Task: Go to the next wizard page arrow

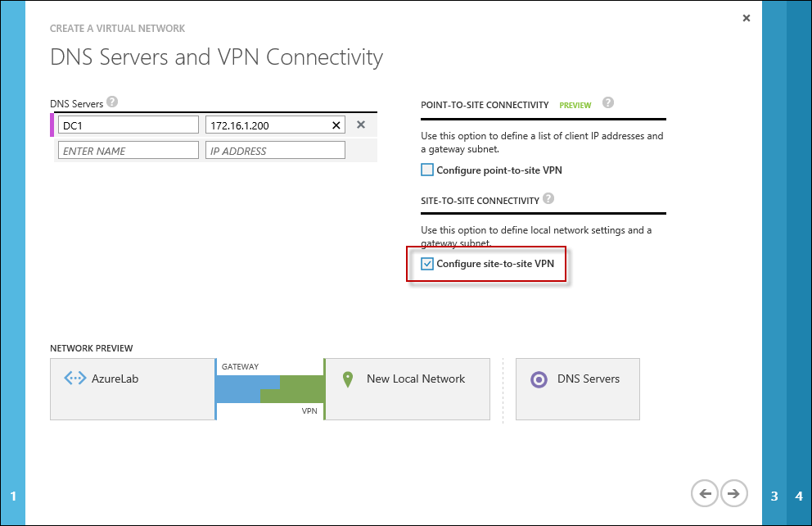Action: pos(734,493)
